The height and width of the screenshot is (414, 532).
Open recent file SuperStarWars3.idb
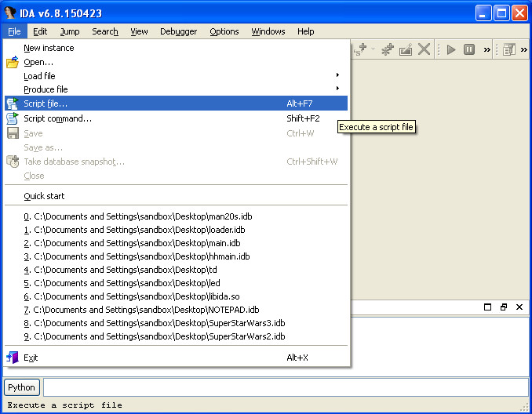(x=176, y=323)
